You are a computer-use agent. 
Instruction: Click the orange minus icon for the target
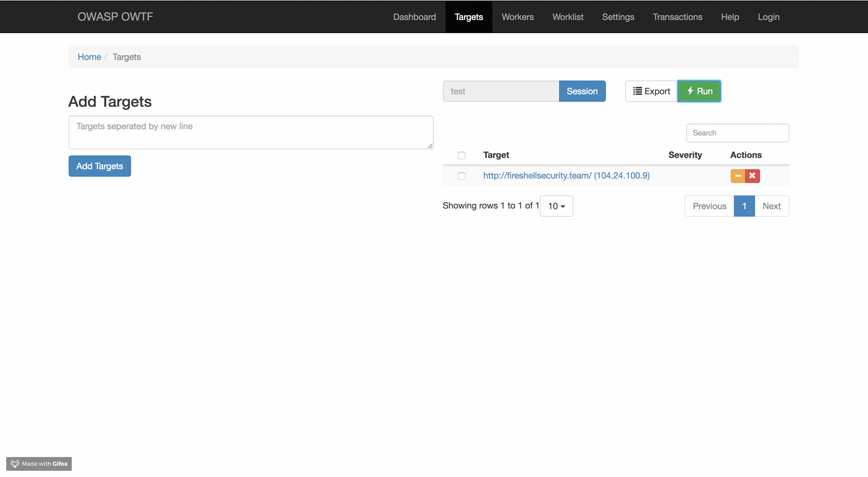tap(738, 176)
